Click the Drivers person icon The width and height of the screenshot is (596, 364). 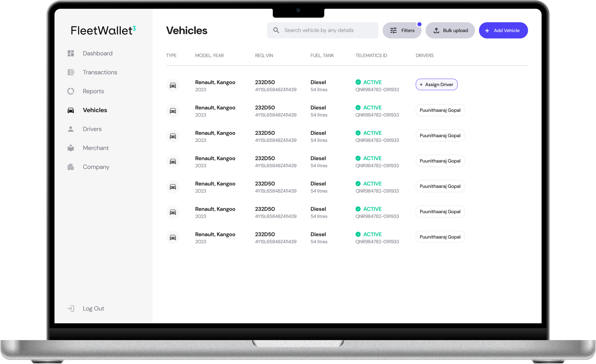click(x=71, y=129)
